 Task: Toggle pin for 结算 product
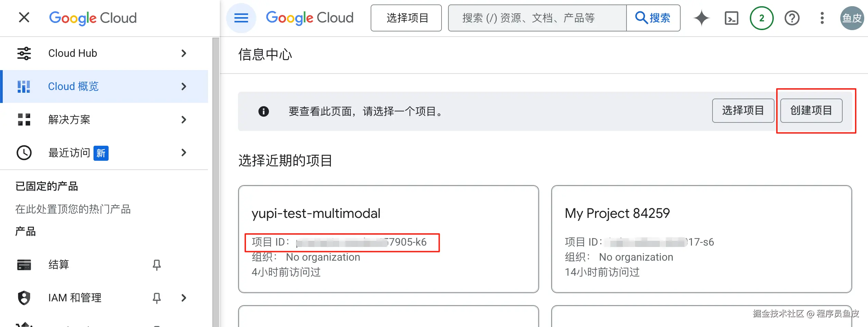click(157, 265)
